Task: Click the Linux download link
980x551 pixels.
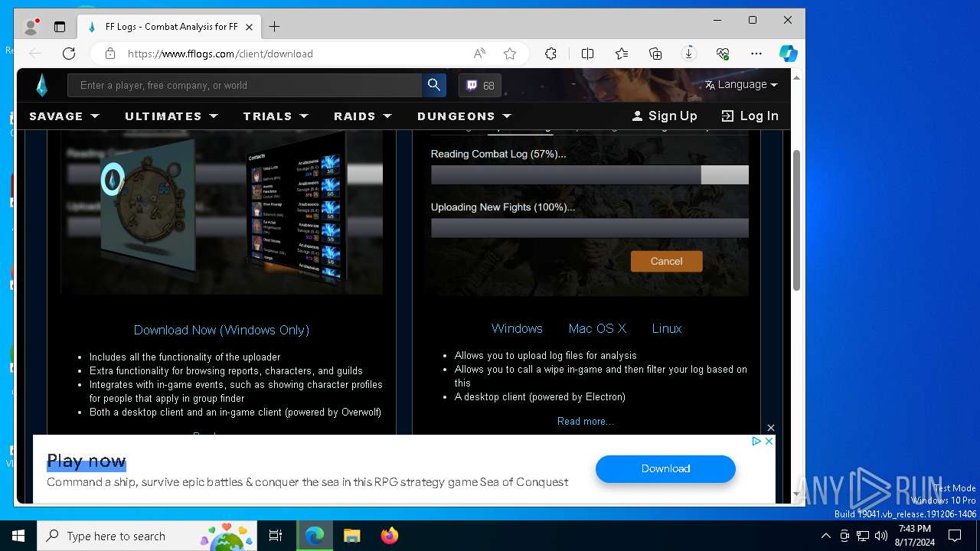Action: click(667, 328)
